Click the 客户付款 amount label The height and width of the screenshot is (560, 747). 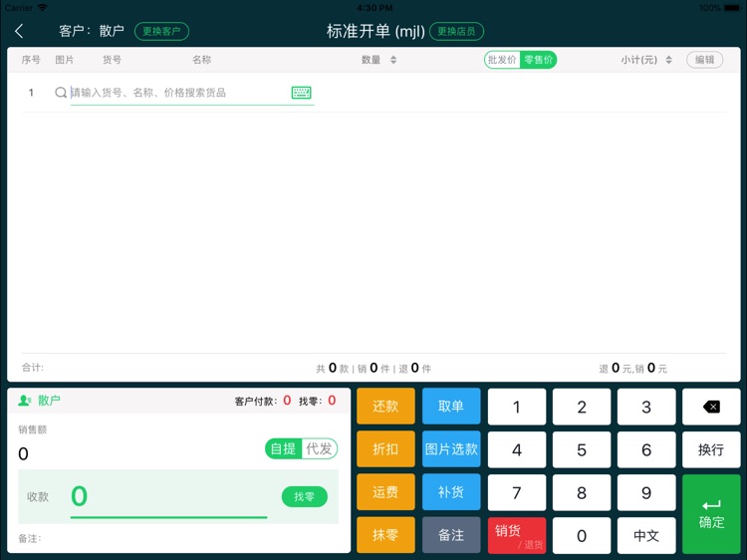(x=256, y=402)
